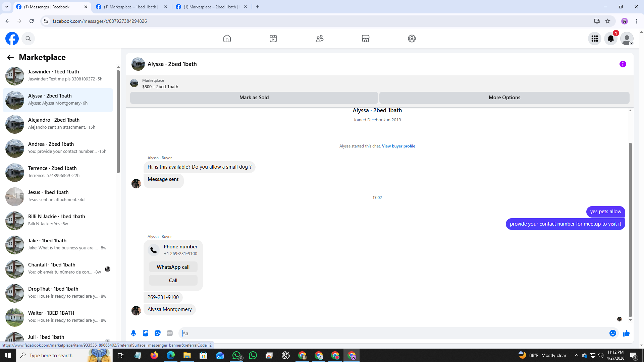Open More Options for the listing
Viewport: 644px width, 362px height.
pos(504,98)
